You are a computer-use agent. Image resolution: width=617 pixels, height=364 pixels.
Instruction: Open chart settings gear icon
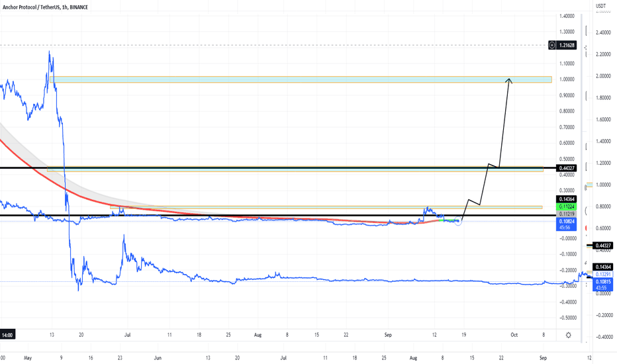pyautogui.click(x=568, y=336)
